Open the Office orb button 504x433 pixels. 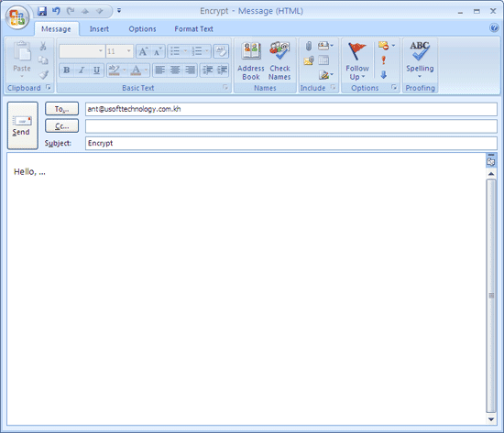coord(17,17)
